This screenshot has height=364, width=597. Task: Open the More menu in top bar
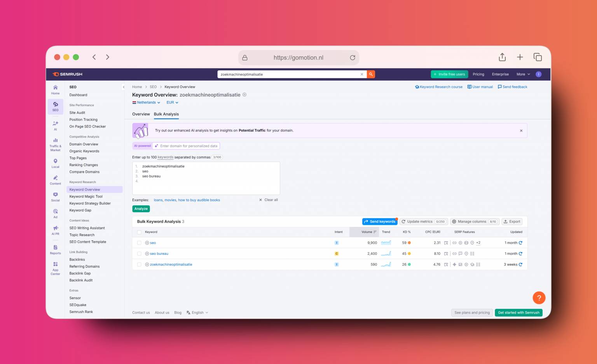523,74
